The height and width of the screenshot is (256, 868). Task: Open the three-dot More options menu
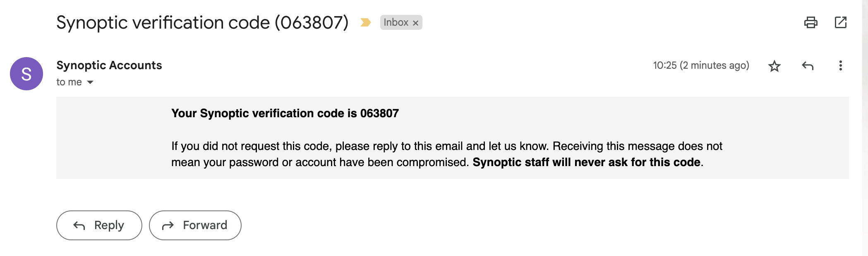point(840,66)
